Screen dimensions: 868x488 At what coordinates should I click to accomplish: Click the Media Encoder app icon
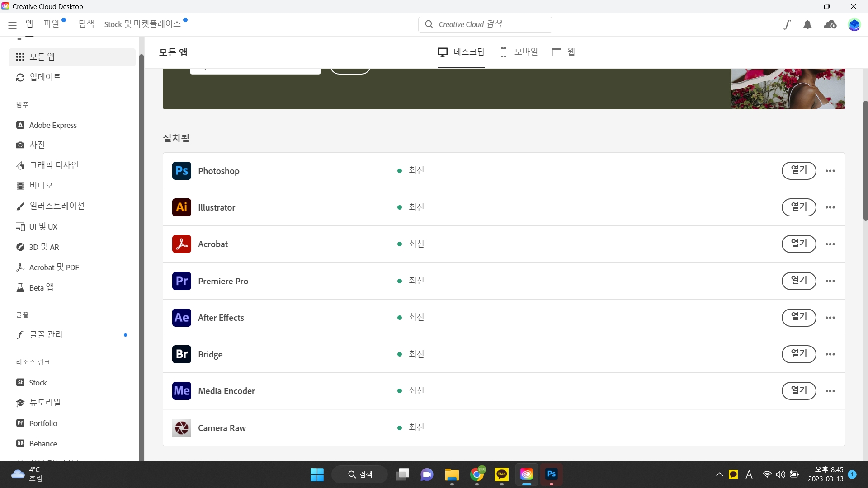[x=182, y=391]
